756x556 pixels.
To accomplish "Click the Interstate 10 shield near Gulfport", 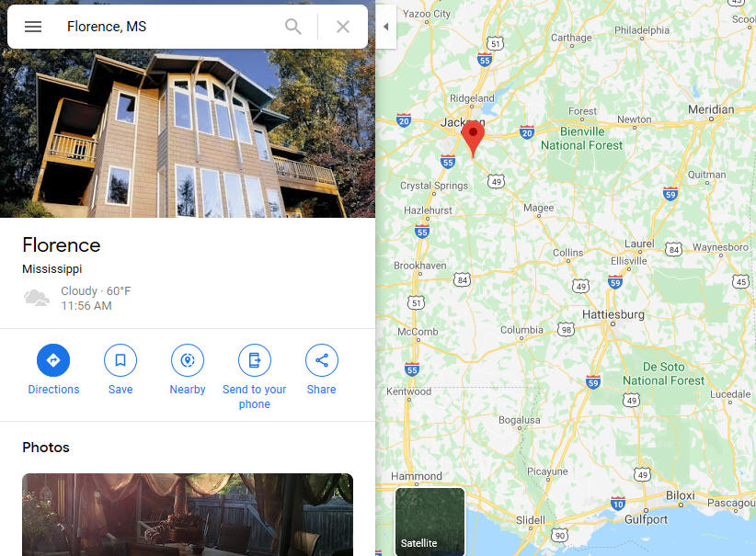I will click(618, 504).
